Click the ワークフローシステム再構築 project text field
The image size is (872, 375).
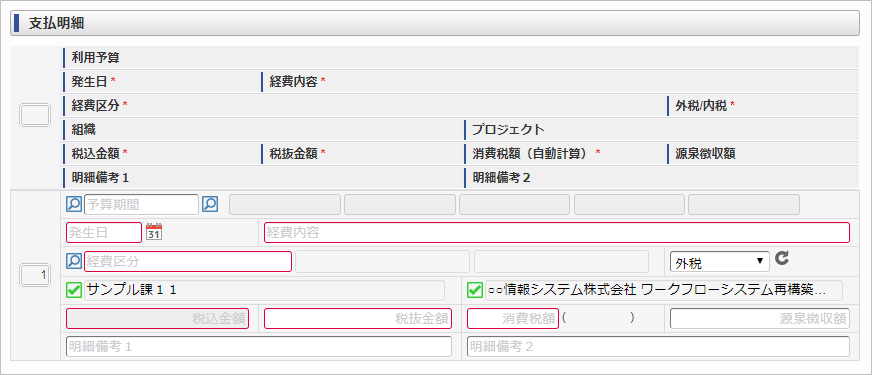[664, 290]
